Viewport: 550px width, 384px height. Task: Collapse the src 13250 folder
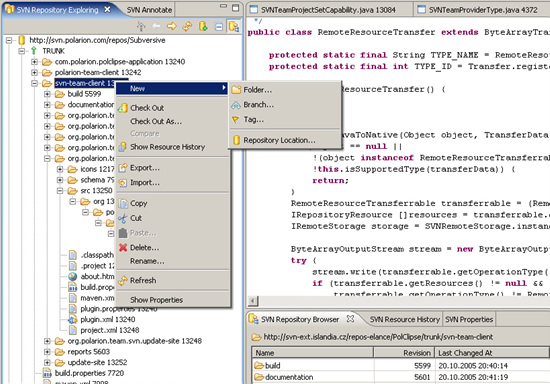tap(60, 191)
